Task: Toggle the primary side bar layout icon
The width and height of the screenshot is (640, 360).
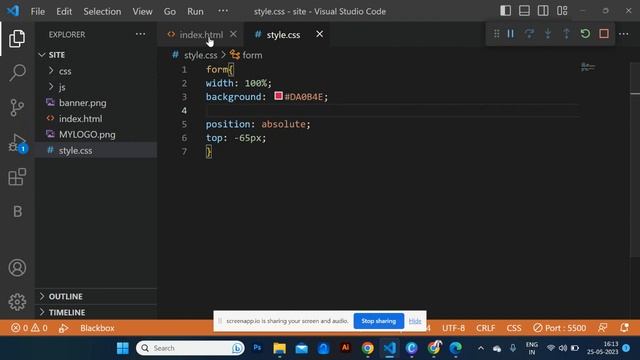Action: pos(505,11)
